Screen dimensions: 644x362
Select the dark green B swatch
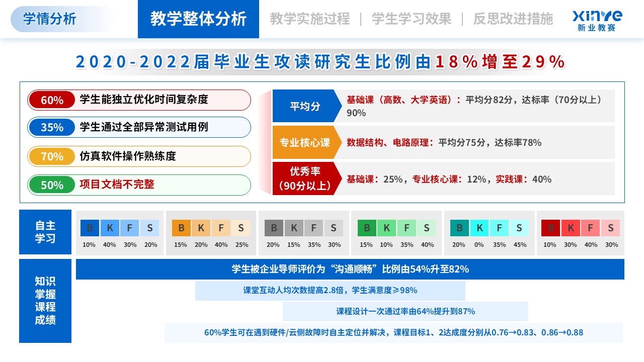pyautogui.click(x=367, y=228)
